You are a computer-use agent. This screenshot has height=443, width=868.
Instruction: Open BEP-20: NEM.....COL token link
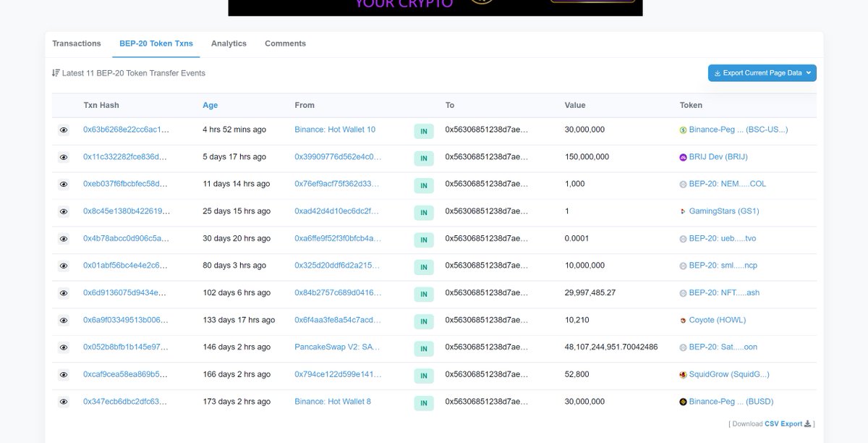click(727, 184)
